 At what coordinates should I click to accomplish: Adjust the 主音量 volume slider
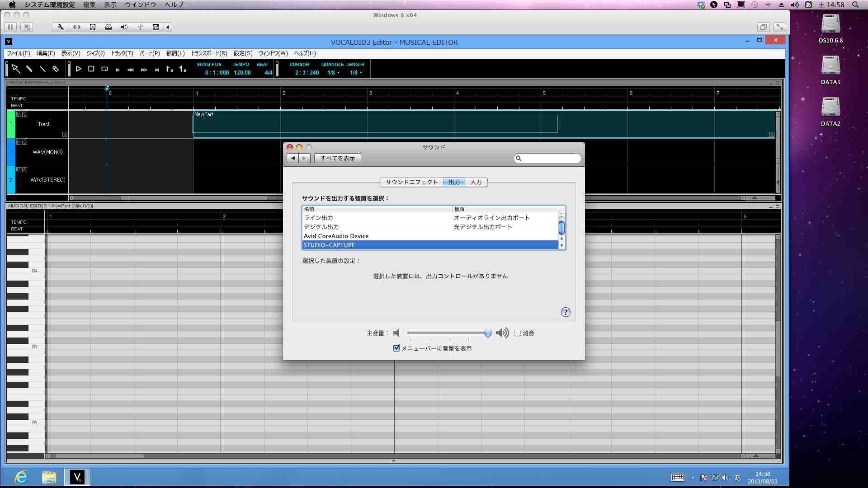click(x=488, y=333)
